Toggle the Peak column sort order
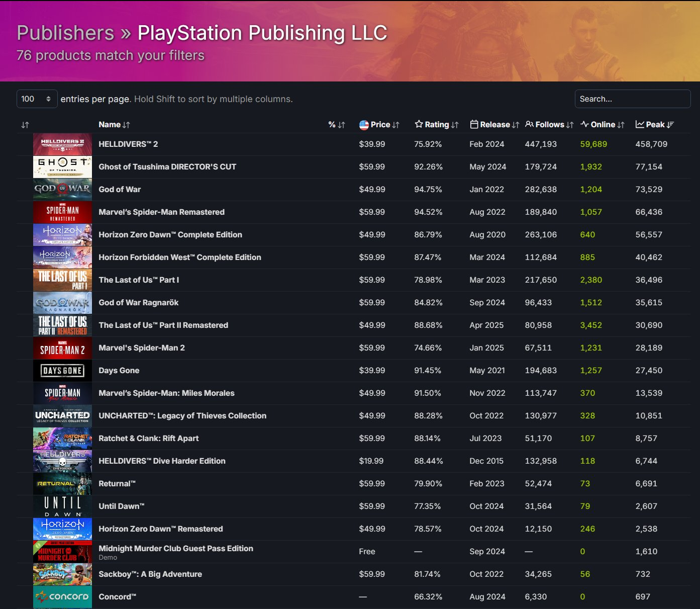This screenshot has width=700, height=609. click(x=670, y=125)
